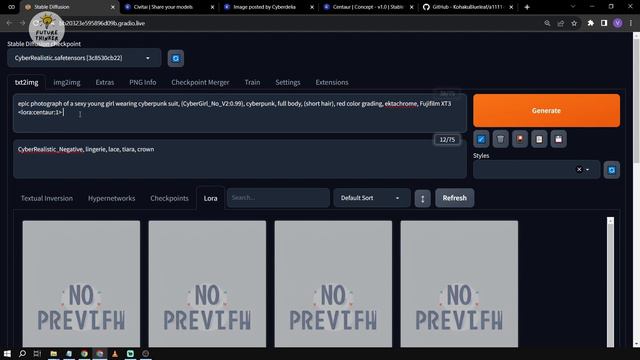Open Chrome side panel icon

tap(604, 23)
